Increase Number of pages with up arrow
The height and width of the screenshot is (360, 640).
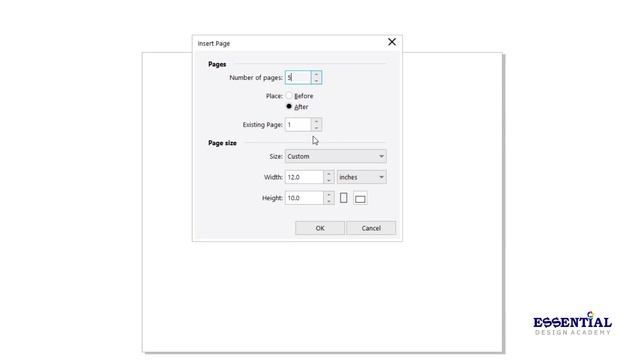pos(316,74)
